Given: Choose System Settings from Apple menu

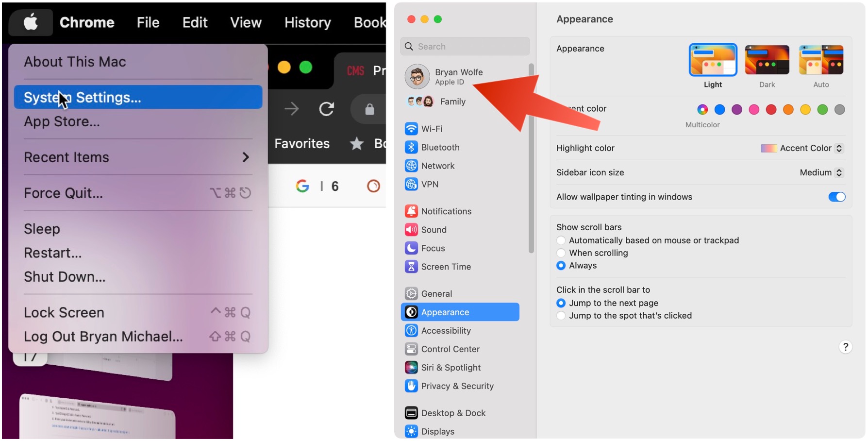Looking at the screenshot, I should tap(138, 97).
